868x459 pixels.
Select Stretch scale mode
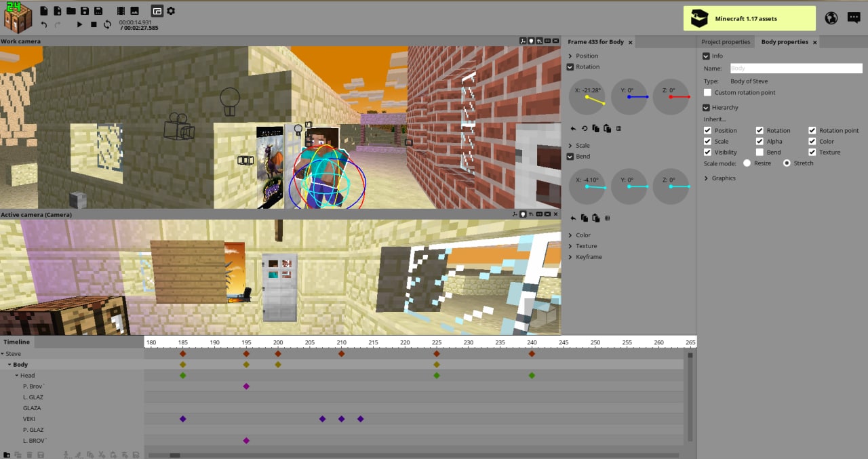tap(787, 163)
